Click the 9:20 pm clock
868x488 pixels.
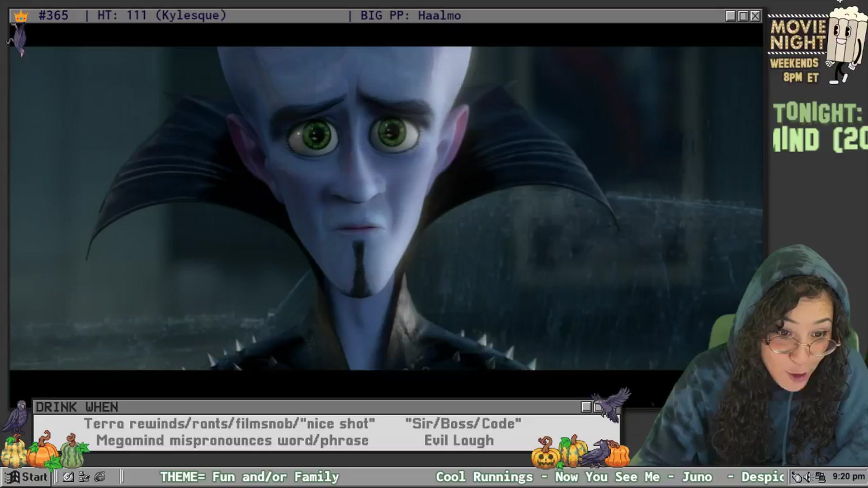click(849, 476)
